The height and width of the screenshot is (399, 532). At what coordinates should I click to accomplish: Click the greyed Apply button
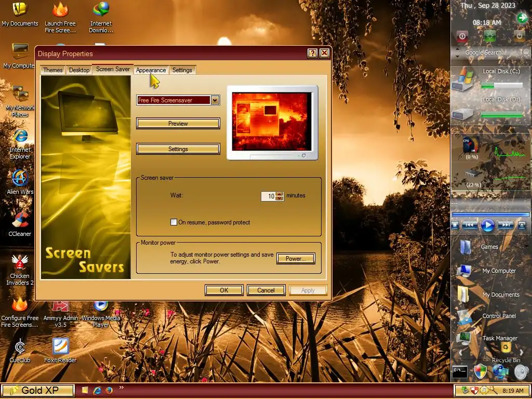308,290
